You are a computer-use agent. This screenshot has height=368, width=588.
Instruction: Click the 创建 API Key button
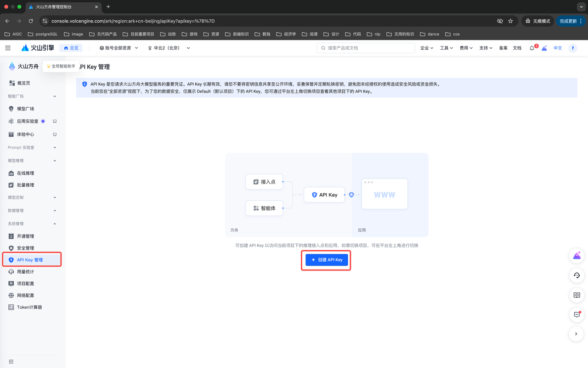pos(327,260)
